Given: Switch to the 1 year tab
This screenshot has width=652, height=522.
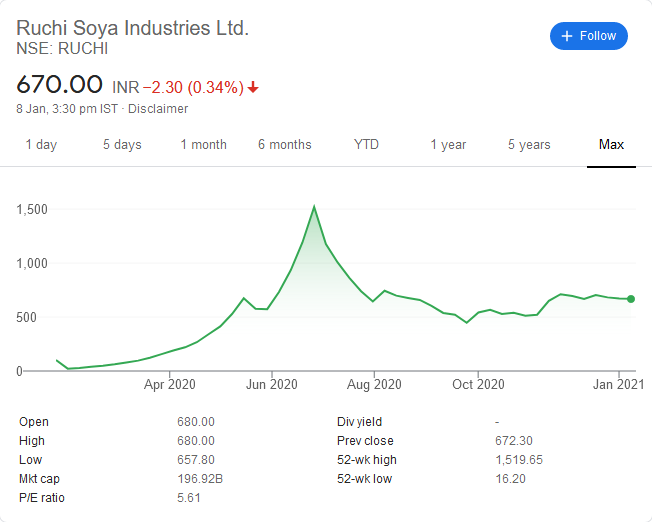Looking at the screenshot, I should click(448, 145).
